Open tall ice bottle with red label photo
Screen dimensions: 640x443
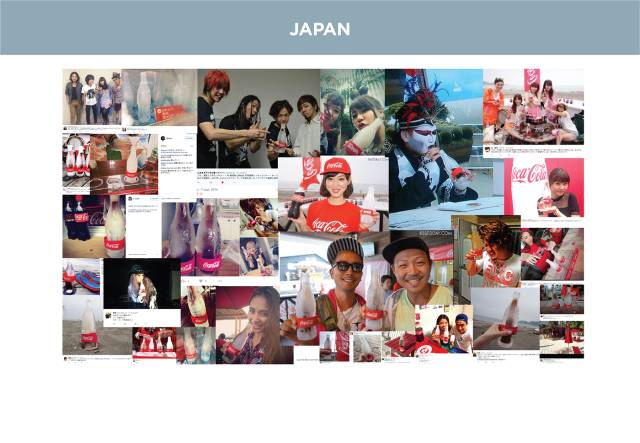(198, 307)
